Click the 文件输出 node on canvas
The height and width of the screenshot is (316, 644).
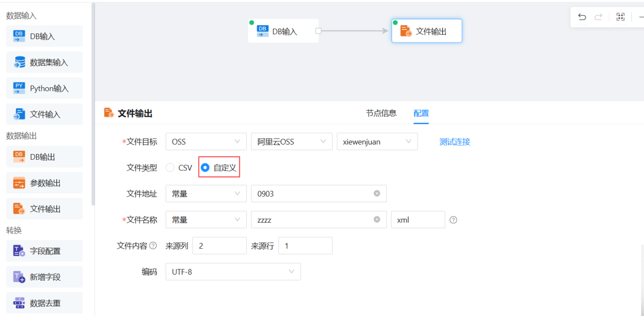tap(427, 31)
